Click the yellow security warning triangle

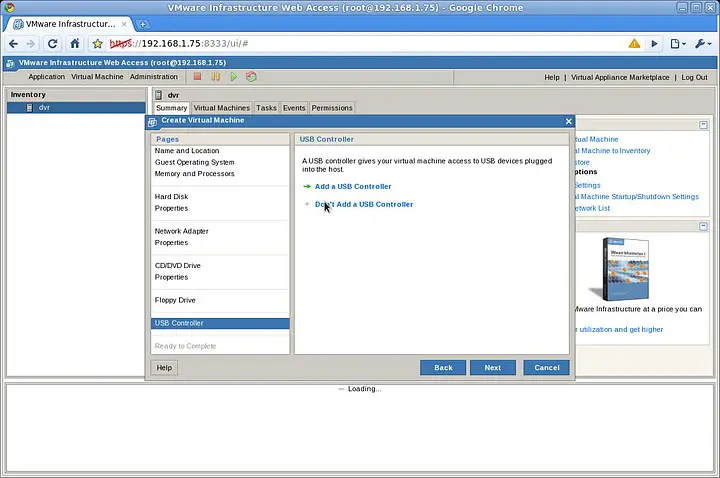tap(634, 44)
